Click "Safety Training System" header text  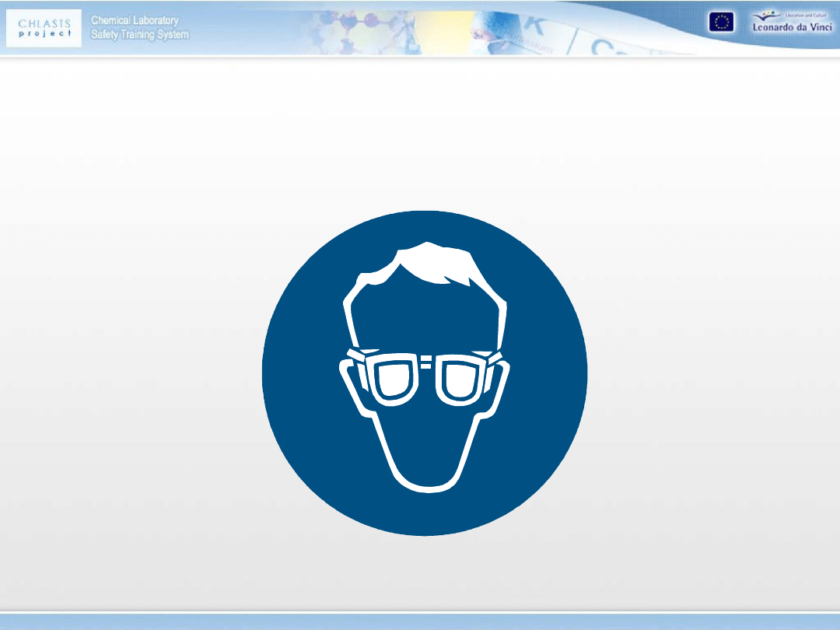pos(140,35)
